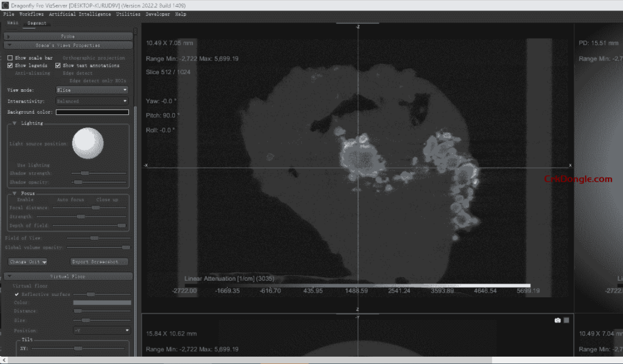Open the Workflows menu
This screenshot has width=623, height=364.
tap(32, 14)
